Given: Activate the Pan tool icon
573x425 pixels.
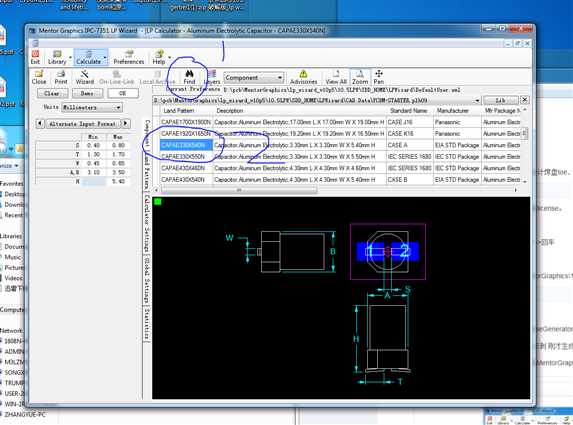Looking at the screenshot, I should (379, 77).
